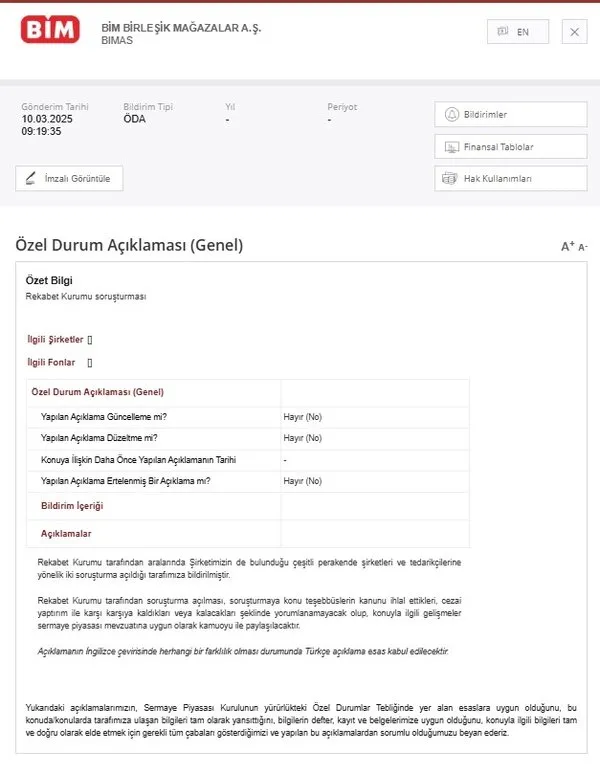Click Hayır (No) in the Güncelleme row

(302, 415)
